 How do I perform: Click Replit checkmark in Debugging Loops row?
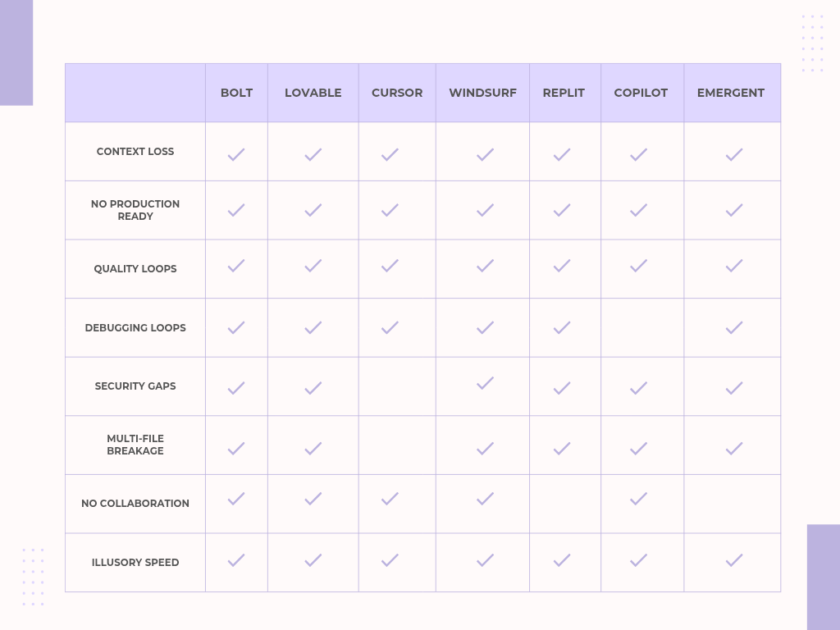[x=562, y=327]
